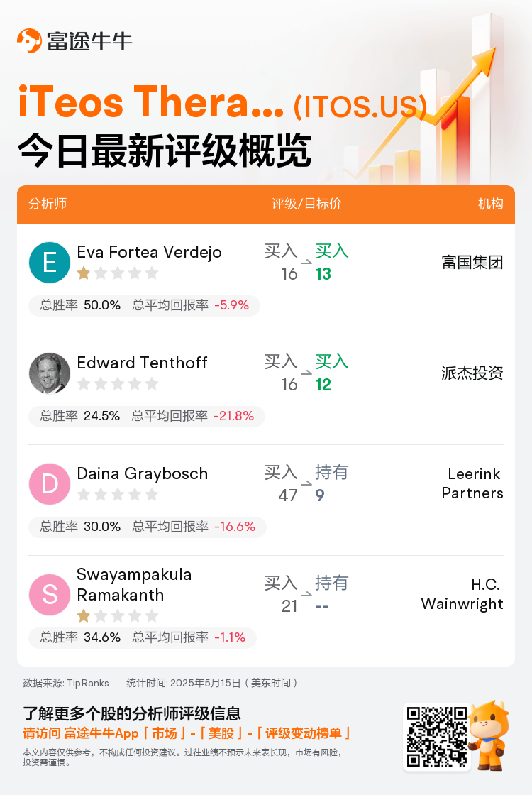Click the rating arrow in Daina's row

306,483
